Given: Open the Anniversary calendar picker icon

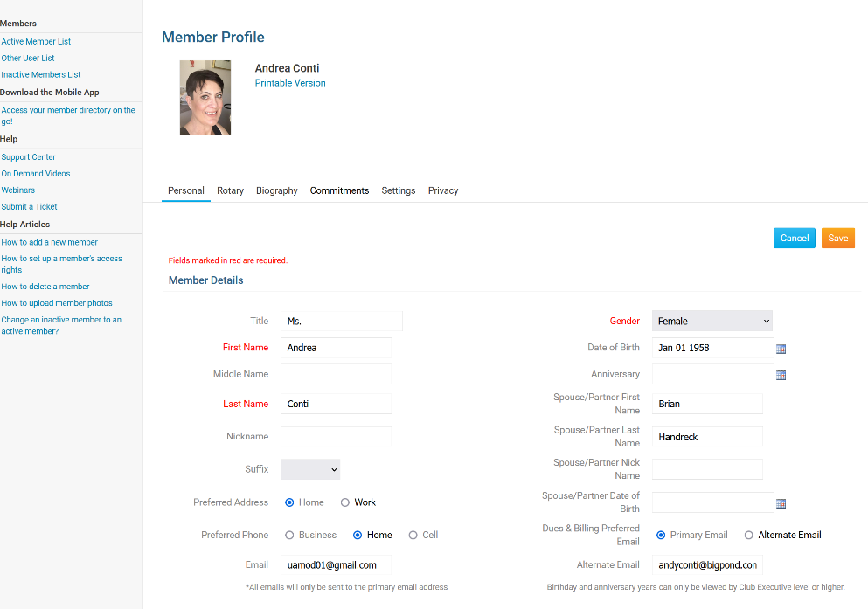Looking at the screenshot, I should pyautogui.click(x=781, y=375).
